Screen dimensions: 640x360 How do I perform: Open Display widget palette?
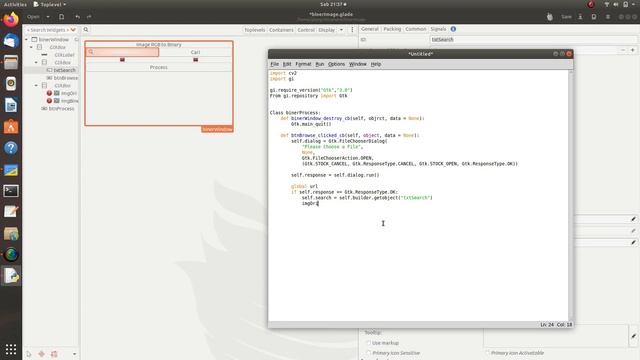327,30
